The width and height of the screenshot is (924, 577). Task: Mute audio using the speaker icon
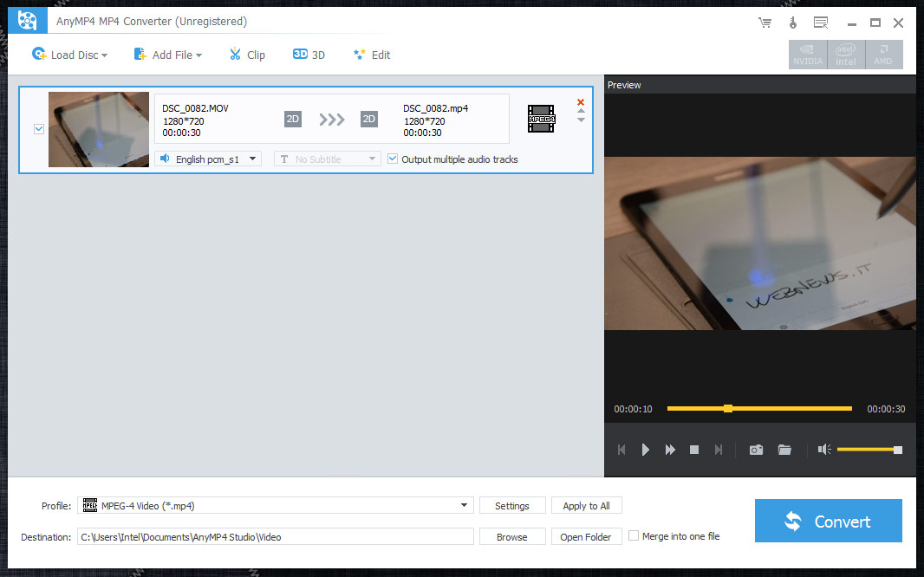coord(824,450)
